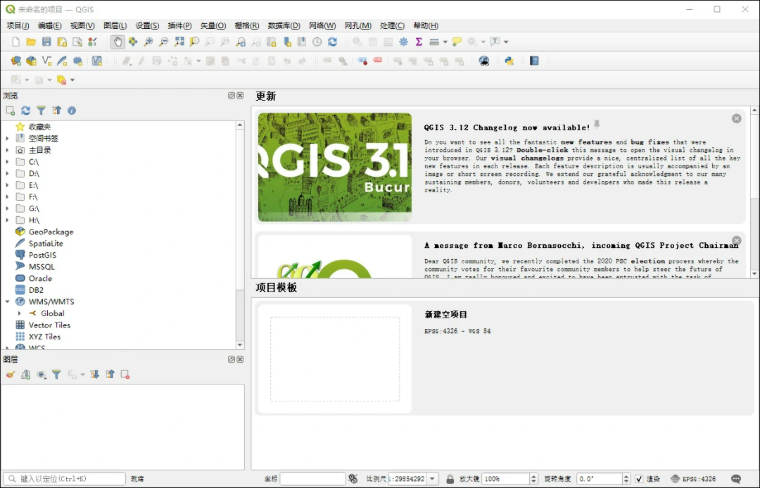Open the Data Source Manager icon

(16, 61)
